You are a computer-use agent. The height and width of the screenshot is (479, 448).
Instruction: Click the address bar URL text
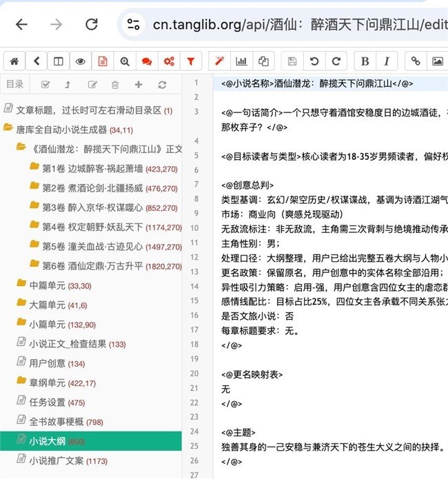coord(300,24)
